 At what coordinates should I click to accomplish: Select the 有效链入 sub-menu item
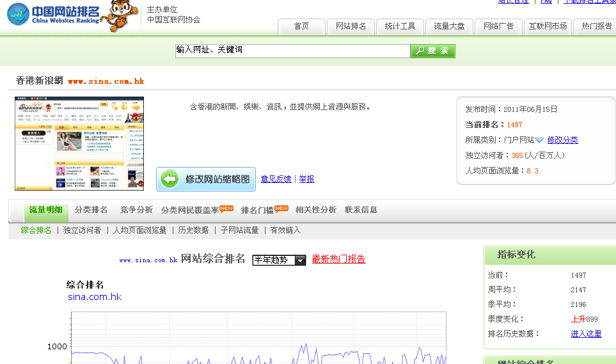point(285,230)
